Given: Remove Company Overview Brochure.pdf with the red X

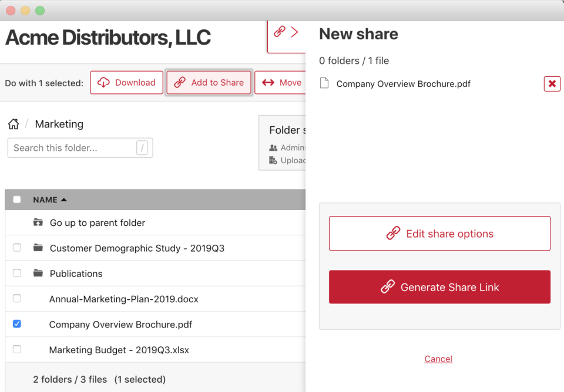Looking at the screenshot, I should pyautogui.click(x=551, y=83).
